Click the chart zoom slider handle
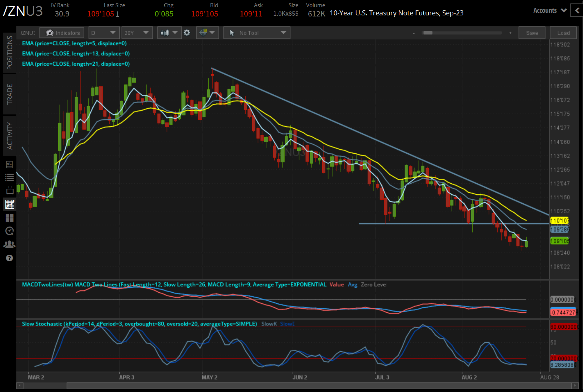Viewport: 583px width, 392px height. (428, 33)
